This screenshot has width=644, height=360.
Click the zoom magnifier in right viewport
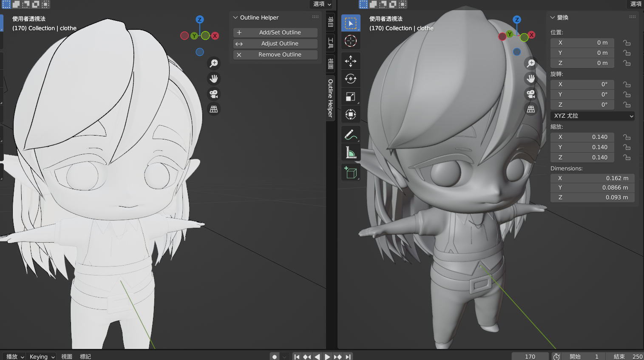(531, 63)
